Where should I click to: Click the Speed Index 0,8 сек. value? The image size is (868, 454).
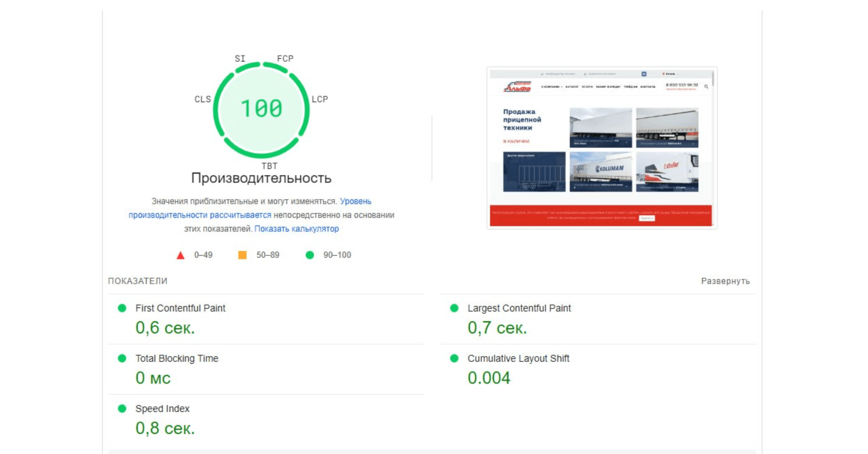click(165, 429)
